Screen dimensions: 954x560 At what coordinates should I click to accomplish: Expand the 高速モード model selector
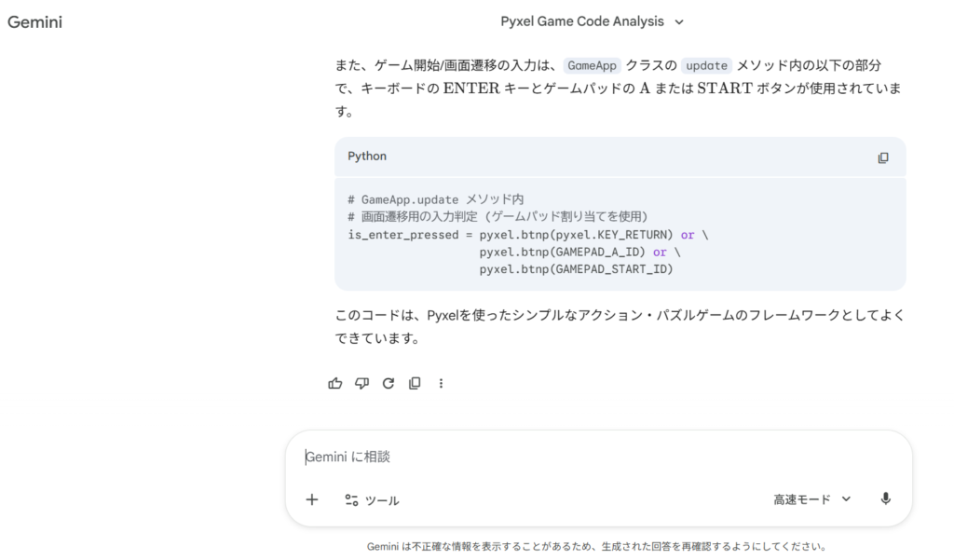(811, 499)
